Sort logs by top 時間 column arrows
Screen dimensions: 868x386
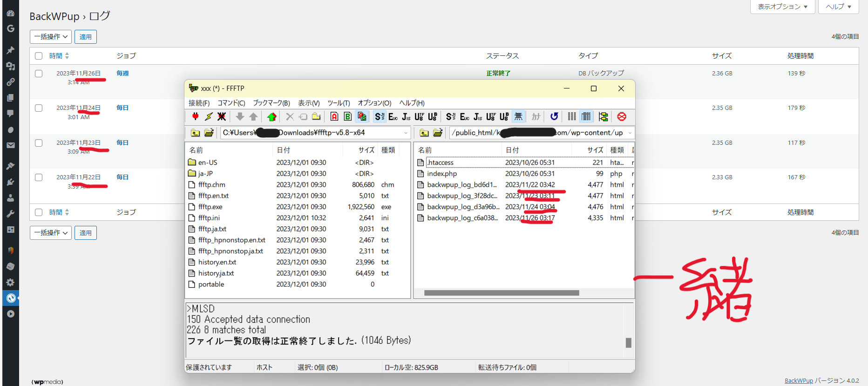67,56
